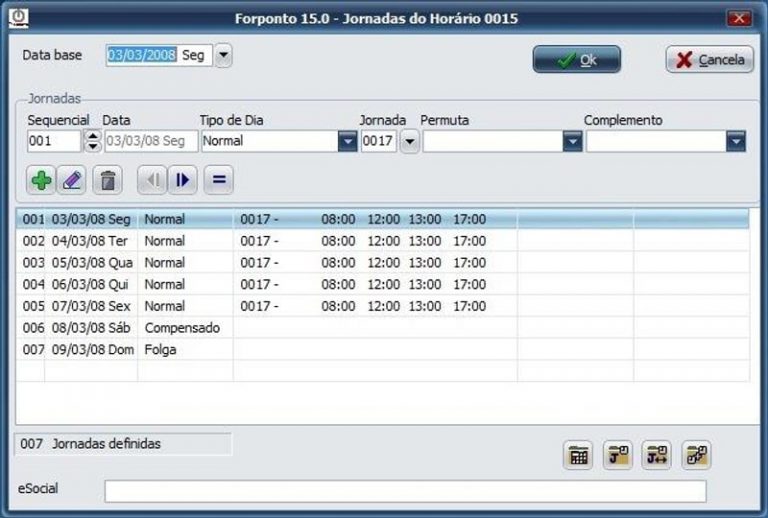This screenshot has width=768, height=518.
Task: Open the Jornada code dropdown arrow
Action: pos(409,142)
